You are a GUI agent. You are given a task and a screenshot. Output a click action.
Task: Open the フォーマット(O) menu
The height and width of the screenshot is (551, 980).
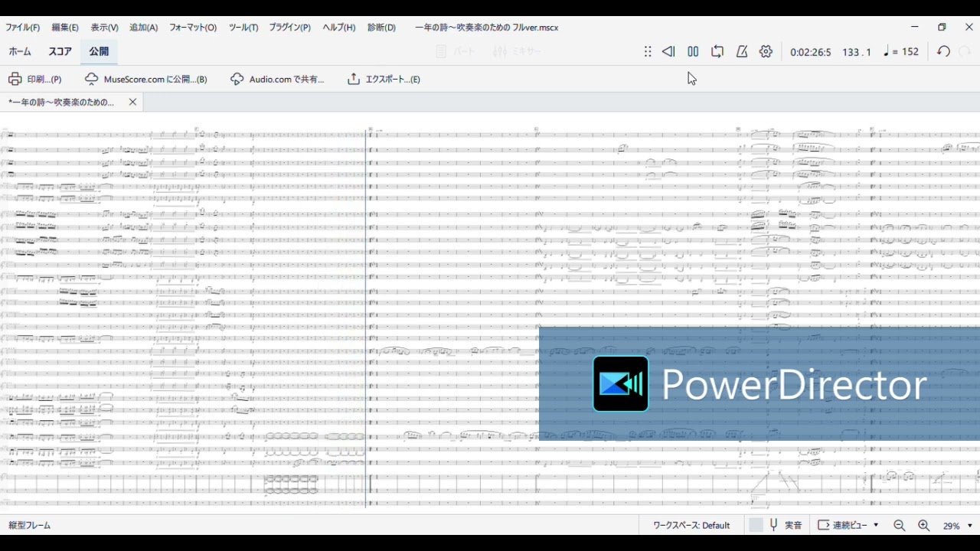pos(193,28)
